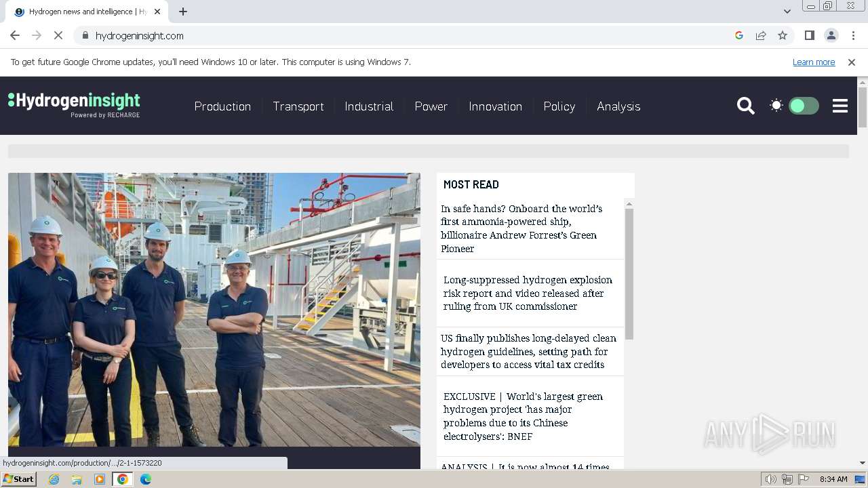Click the volume speaker tray icon
Viewport: 868px width, 488px height.
coord(771,479)
